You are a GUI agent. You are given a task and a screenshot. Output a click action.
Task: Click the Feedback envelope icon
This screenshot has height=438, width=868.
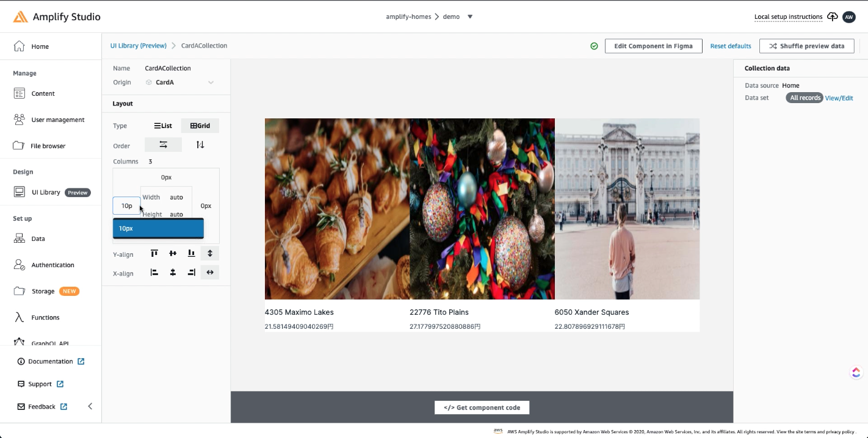[x=21, y=406]
